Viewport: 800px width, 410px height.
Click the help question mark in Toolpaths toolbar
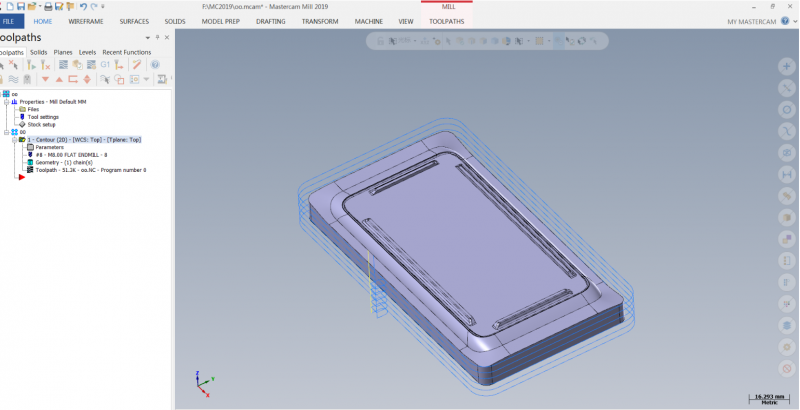[x=155, y=64]
